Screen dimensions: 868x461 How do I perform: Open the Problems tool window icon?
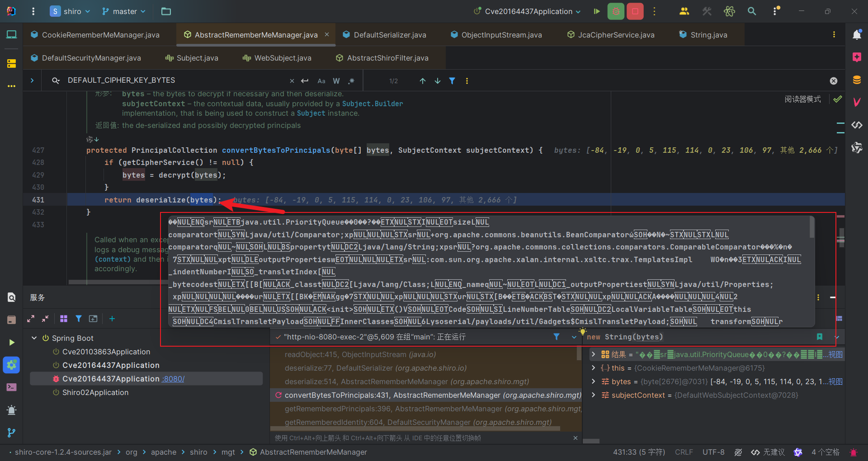click(x=11, y=410)
